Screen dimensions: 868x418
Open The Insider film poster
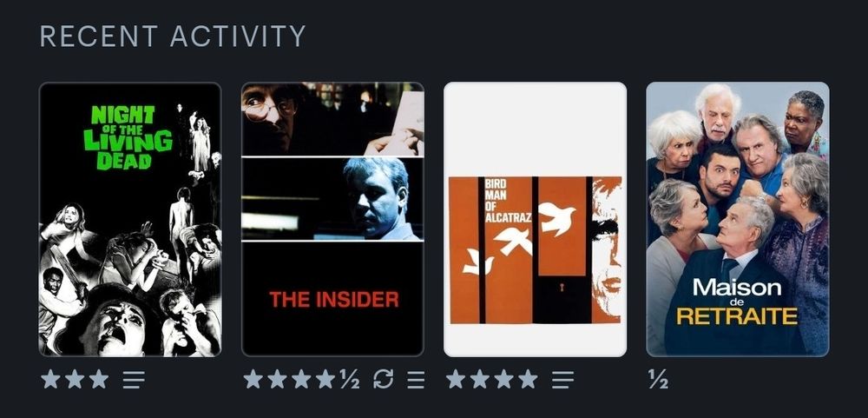[x=332, y=219]
